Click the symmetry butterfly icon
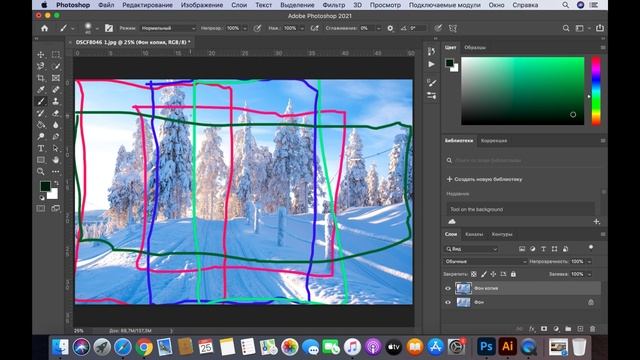 click(x=453, y=28)
